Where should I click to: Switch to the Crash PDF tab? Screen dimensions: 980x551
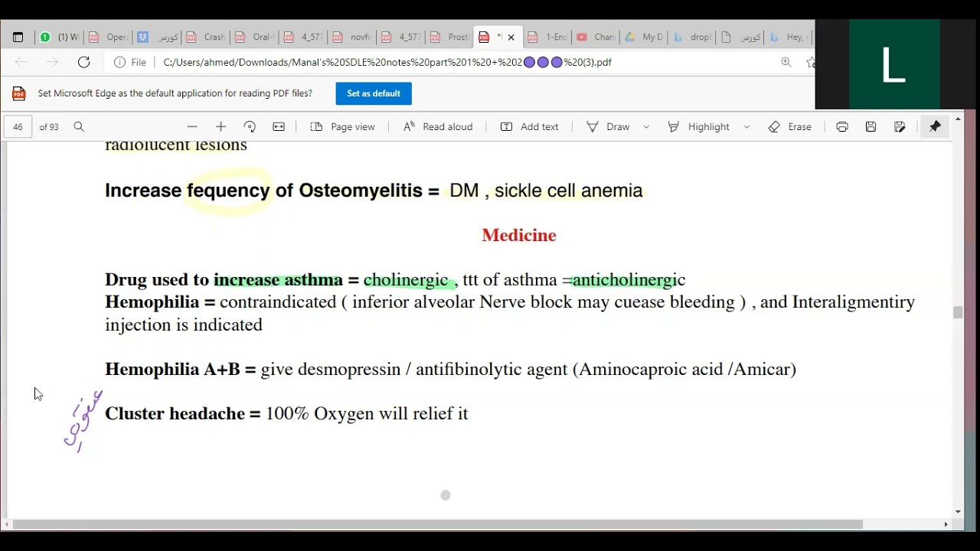(206, 37)
